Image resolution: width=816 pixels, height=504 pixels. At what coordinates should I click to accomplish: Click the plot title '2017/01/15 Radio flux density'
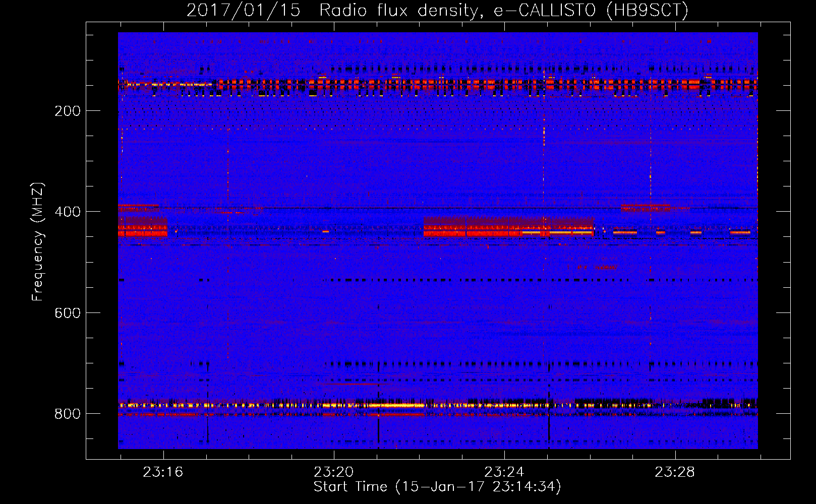point(437,10)
